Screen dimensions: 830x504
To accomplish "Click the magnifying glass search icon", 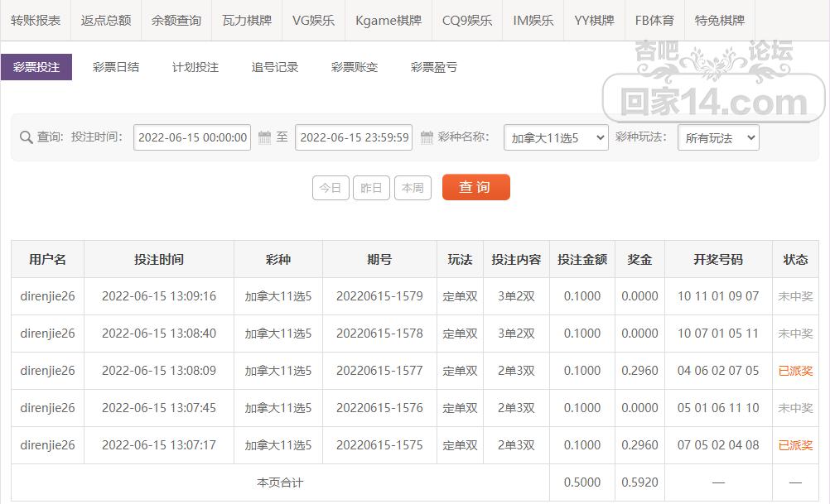I will click(26, 137).
